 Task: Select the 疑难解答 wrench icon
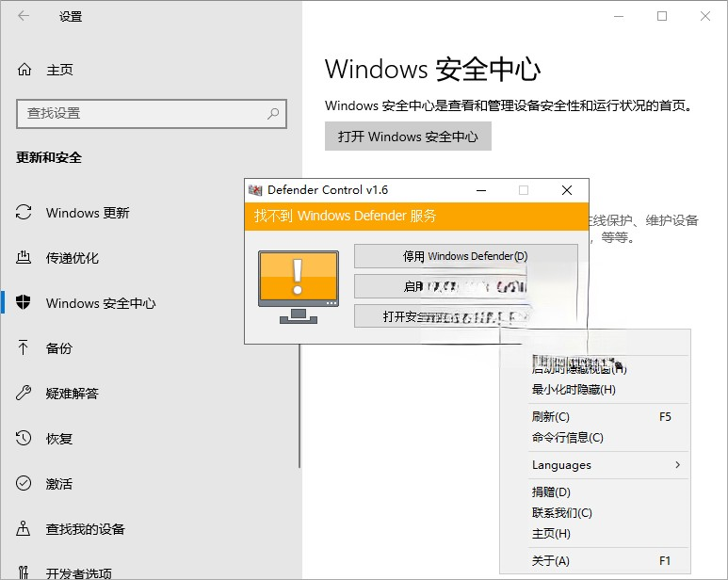tap(24, 393)
